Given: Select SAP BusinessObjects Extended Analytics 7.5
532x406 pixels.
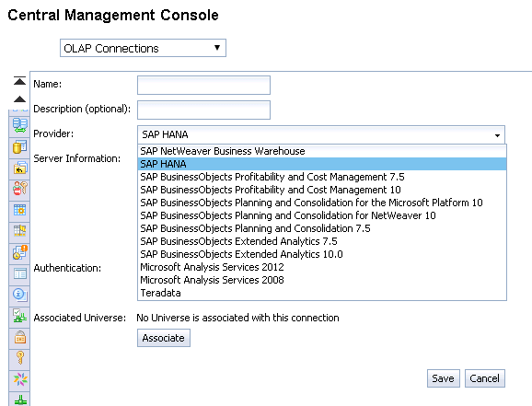Looking at the screenshot, I should tap(322, 241).
